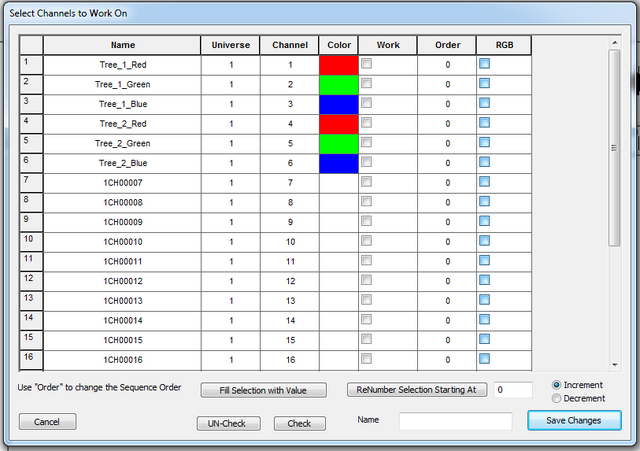Select row header number 8

click(31, 203)
